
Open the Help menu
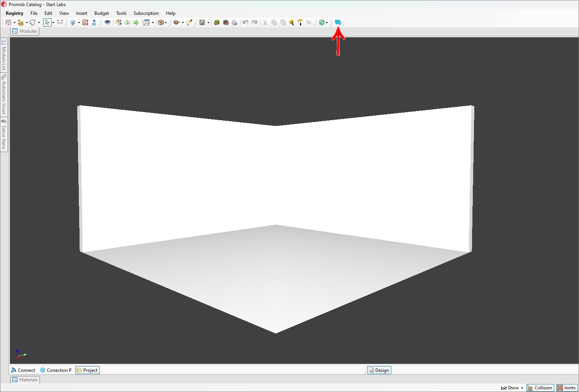point(171,13)
